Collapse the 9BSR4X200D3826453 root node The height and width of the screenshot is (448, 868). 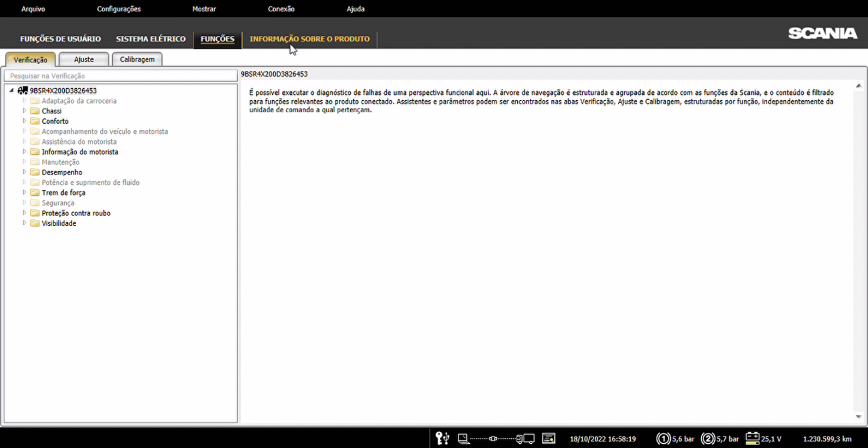pyautogui.click(x=12, y=91)
